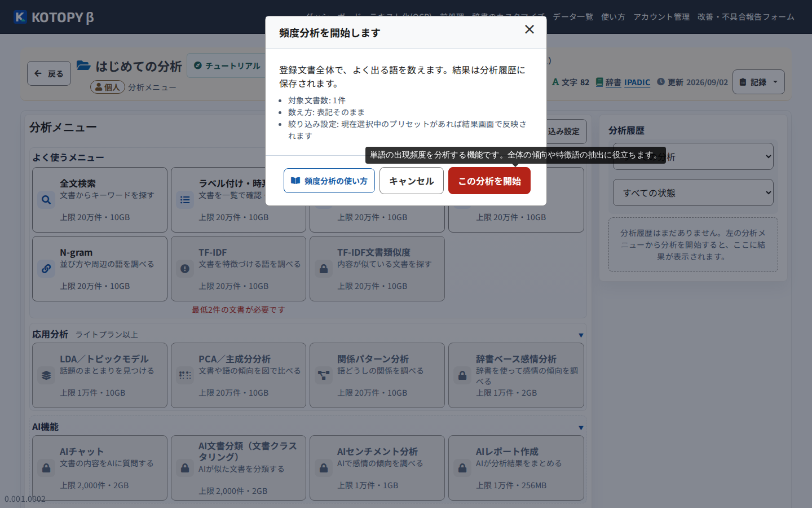The width and height of the screenshot is (812, 508).
Task: Click the LDA topic model layers icon
Action: coord(46,375)
